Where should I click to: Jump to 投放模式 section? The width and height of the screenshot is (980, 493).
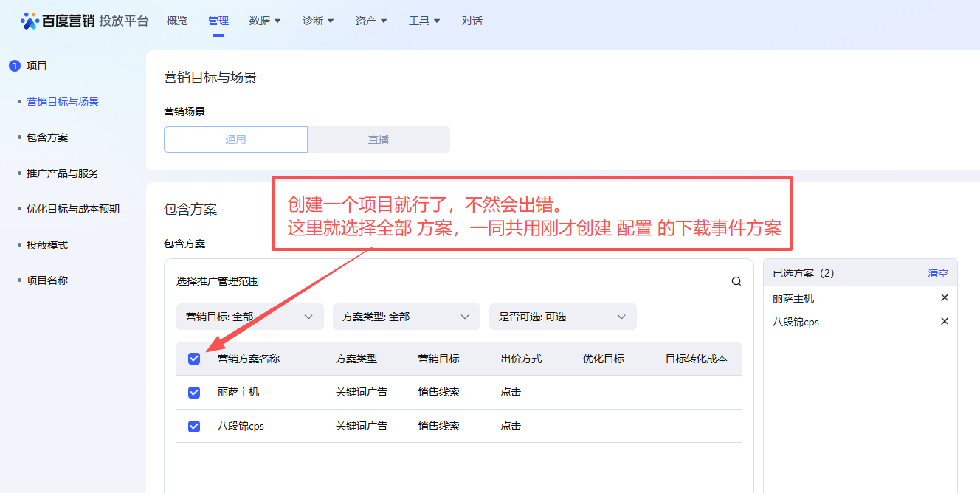click(x=47, y=245)
